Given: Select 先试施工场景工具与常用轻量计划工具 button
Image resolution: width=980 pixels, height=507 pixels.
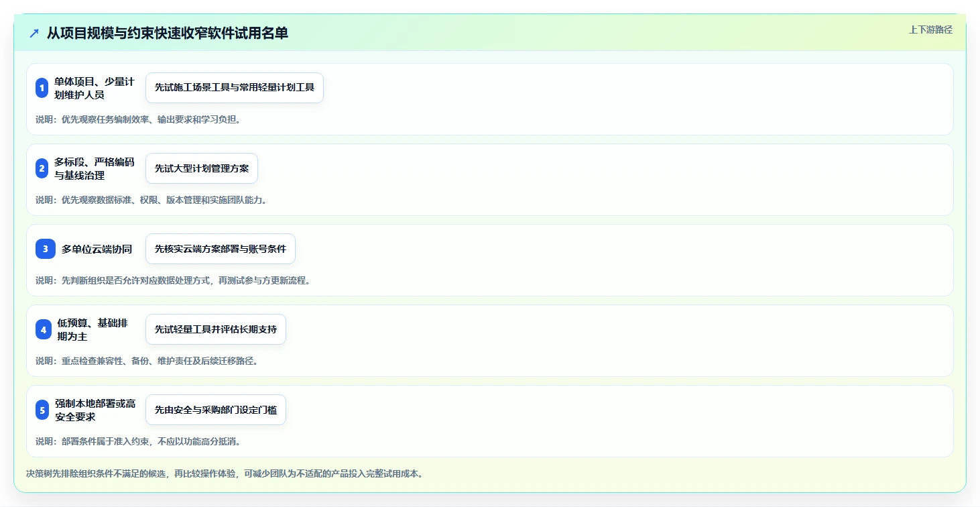Looking at the screenshot, I should pos(235,88).
